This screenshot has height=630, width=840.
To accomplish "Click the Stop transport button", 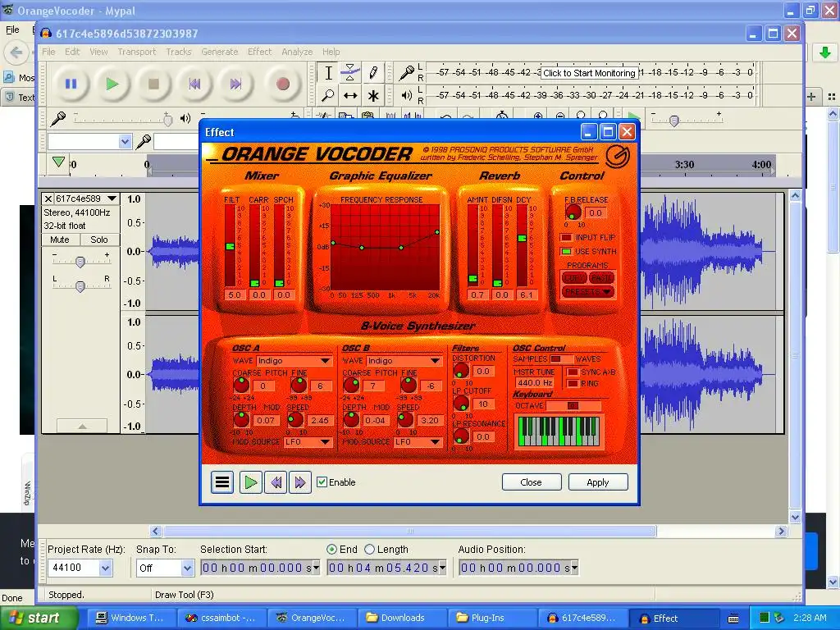I will (153, 84).
